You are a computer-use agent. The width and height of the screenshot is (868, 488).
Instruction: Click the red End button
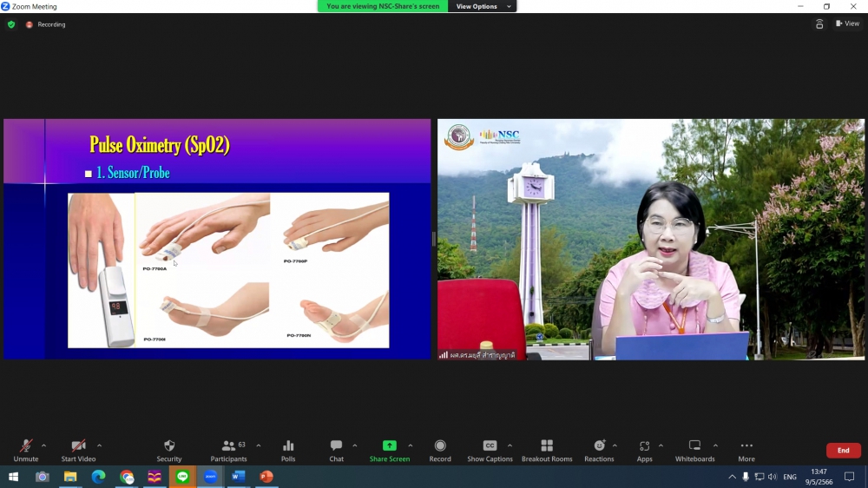tap(843, 451)
